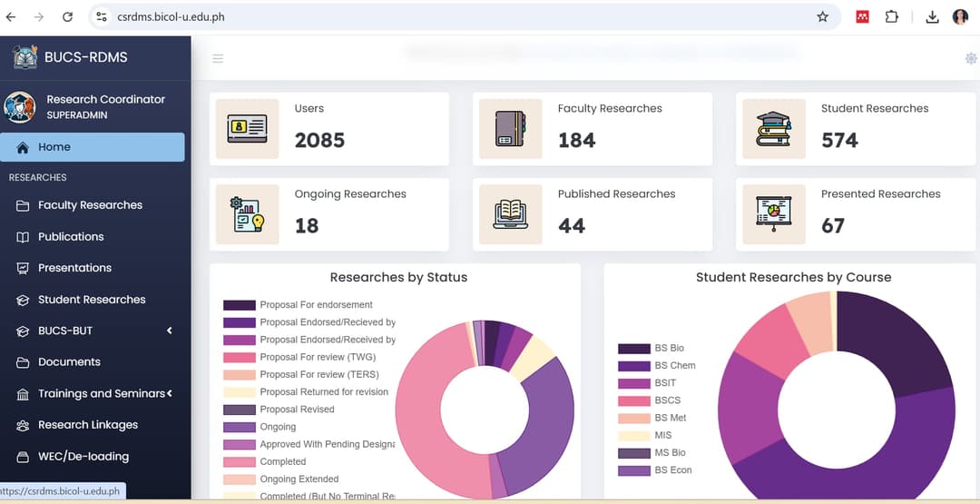Click the address bar URL field
This screenshot has width=980, height=504.
[465, 17]
